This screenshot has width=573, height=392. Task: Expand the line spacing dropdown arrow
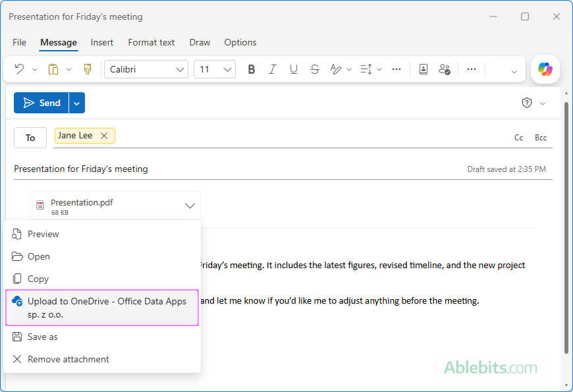pyautogui.click(x=379, y=69)
